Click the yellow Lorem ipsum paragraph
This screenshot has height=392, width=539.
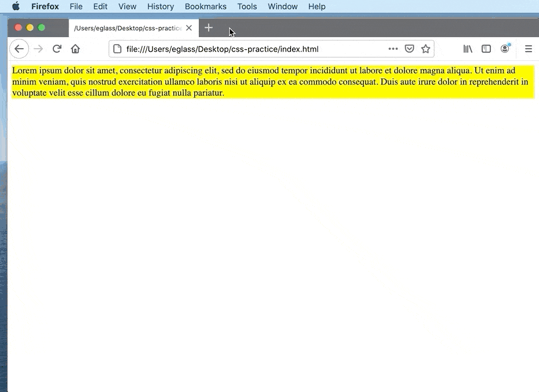coord(273,82)
